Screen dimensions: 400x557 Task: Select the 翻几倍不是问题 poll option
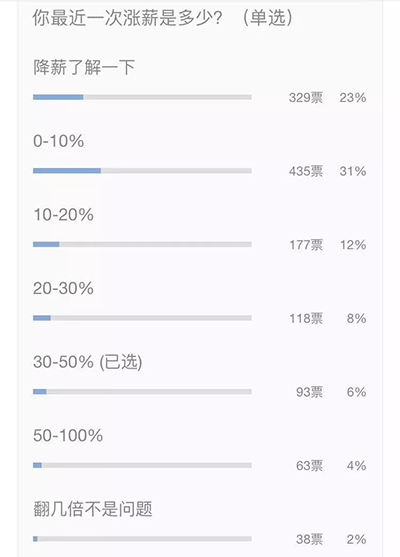(93, 509)
